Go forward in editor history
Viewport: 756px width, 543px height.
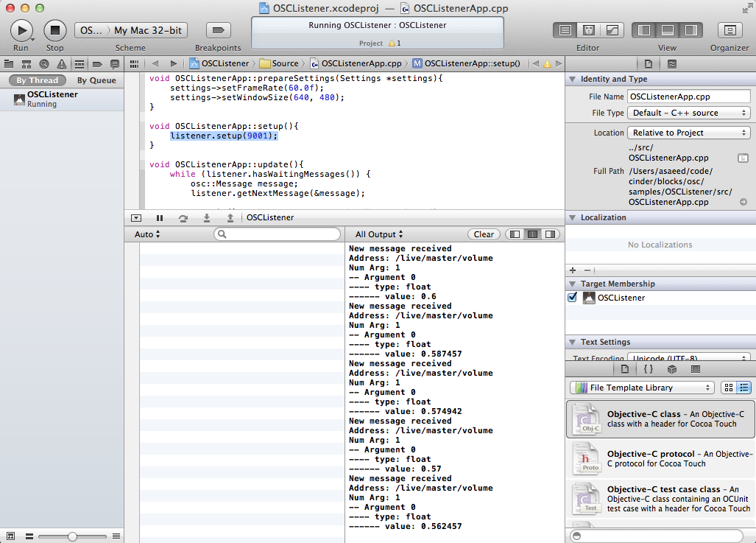(x=174, y=63)
